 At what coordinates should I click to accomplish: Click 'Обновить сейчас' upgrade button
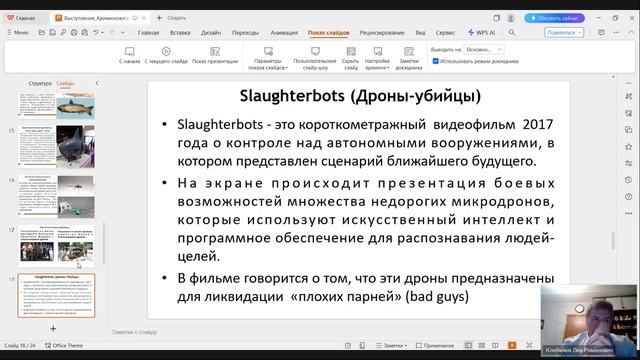(554, 18)
